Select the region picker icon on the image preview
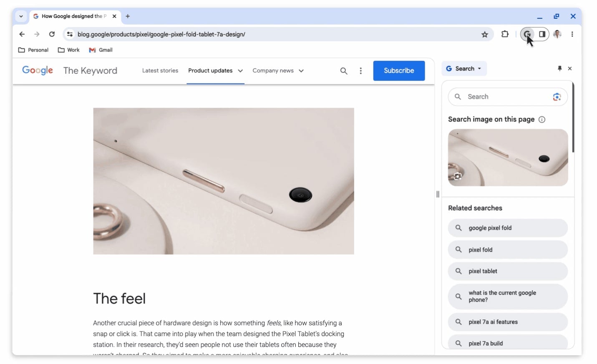The width and height of the screenshot is (597, 364). point(457,176)
